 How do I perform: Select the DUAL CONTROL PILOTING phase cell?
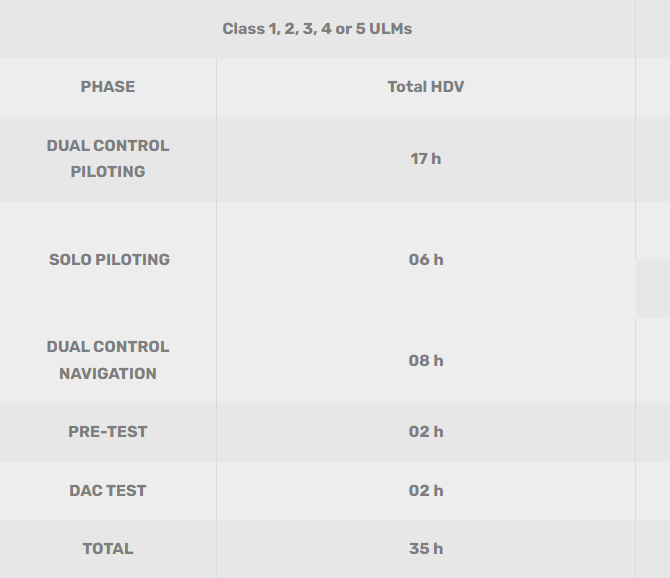coord(108,158)
